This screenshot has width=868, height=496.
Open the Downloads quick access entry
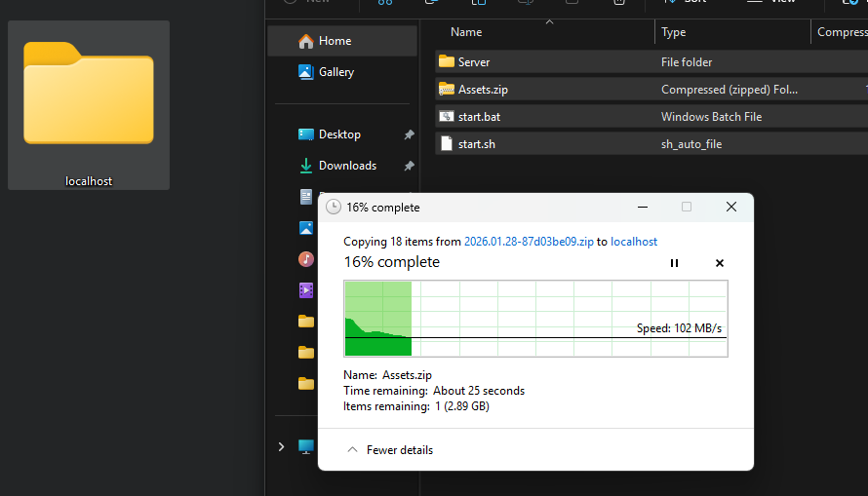coord(347,166)
